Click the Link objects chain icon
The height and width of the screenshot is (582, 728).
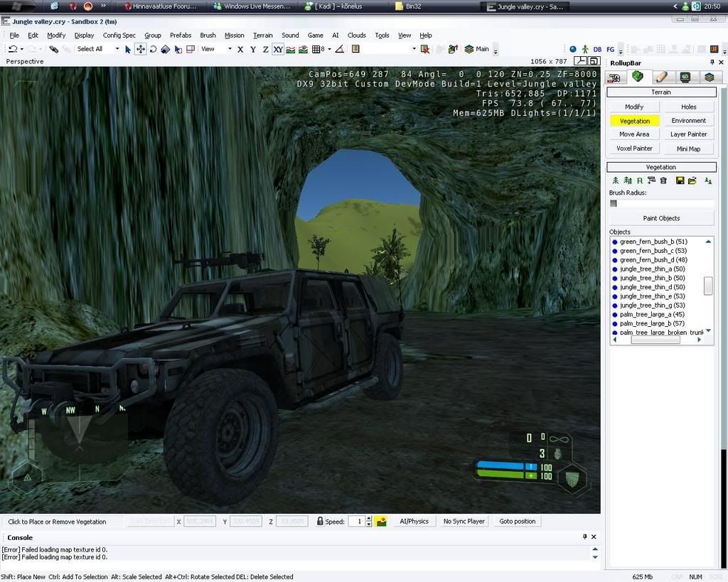[54, 49]
